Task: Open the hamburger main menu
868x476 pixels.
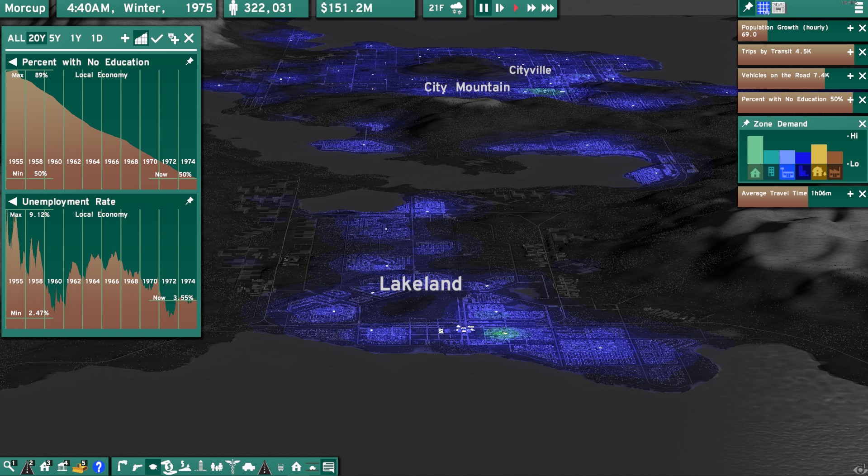Action: 859,8
